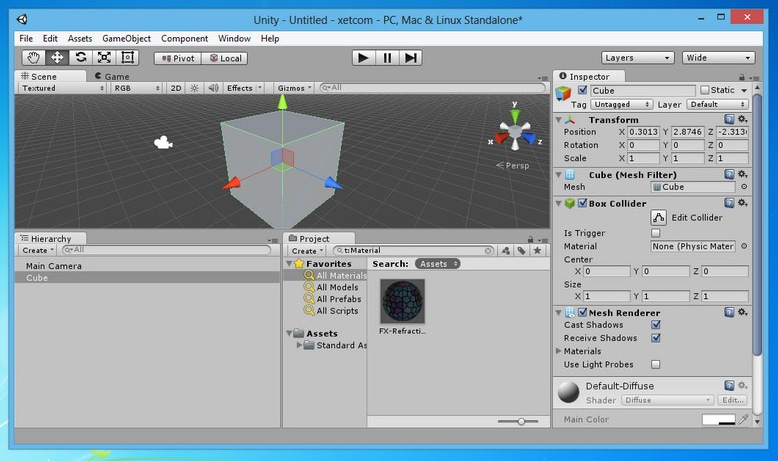Select the FX-Refraction material thumbnail

coord(402,301)
